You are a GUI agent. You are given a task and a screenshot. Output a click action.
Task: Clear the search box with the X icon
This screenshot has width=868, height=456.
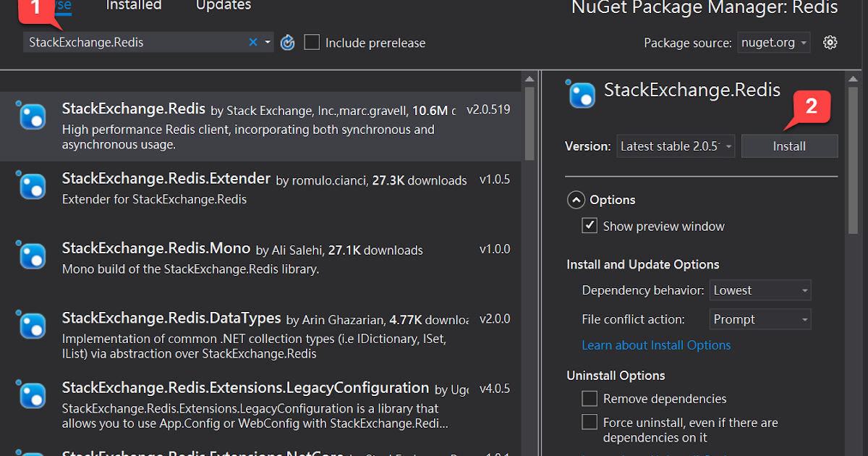click(252, 42)
